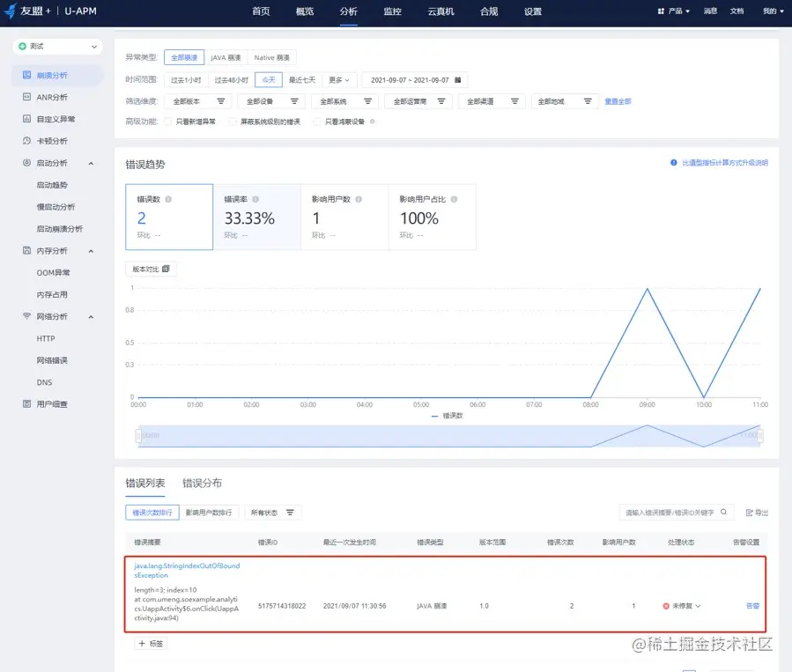Click the 内存分析 save-disk icon
The width and height of the screenshot is (792, 672).
[26, 250]
